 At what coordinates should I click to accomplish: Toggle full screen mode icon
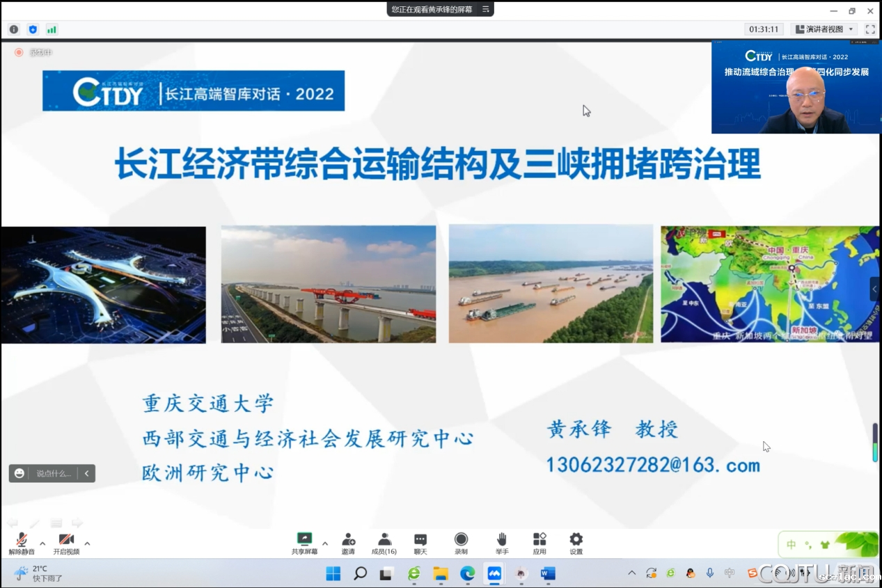point(870,29)
